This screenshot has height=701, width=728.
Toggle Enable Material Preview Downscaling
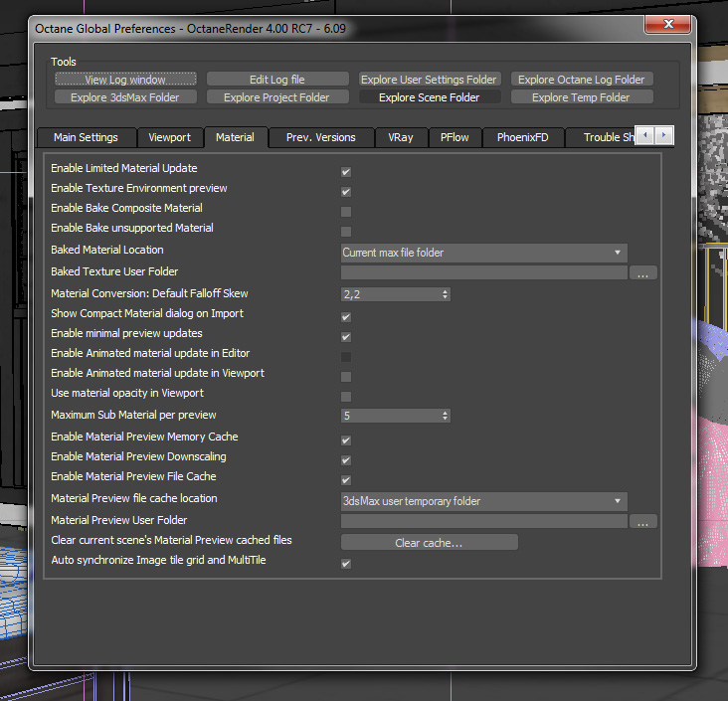[x=346, y=460]
